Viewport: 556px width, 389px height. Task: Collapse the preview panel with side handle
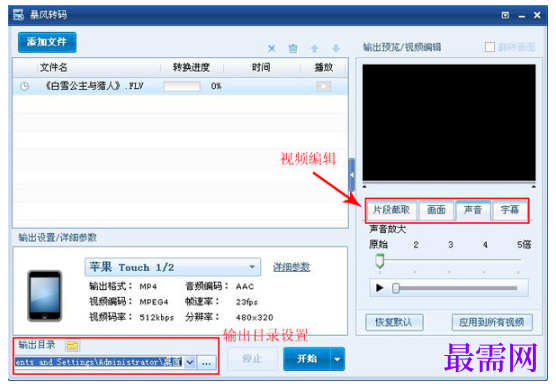point(352,175)
